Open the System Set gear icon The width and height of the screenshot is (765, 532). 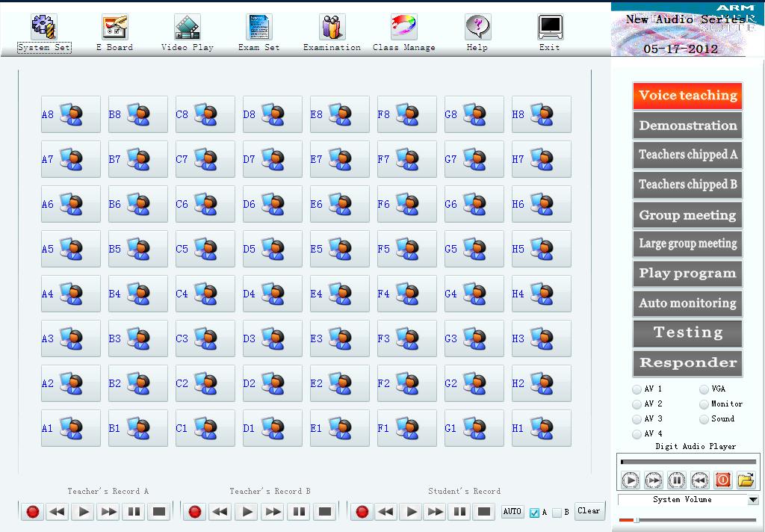[44, 27]
